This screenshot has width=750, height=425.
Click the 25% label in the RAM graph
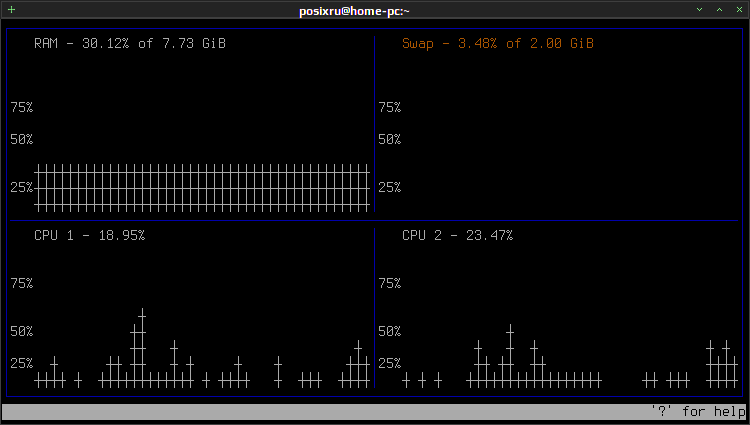[22, 187]
